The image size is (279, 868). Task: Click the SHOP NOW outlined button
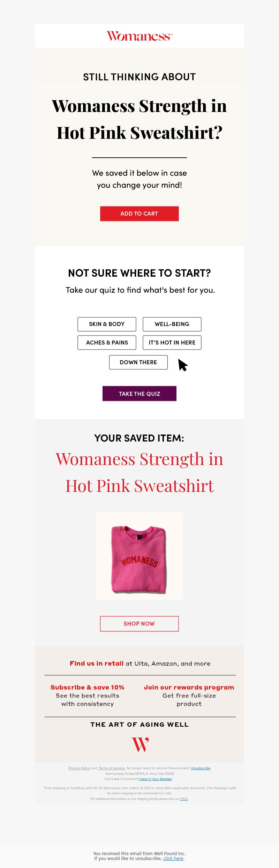[x=139, y=623]
